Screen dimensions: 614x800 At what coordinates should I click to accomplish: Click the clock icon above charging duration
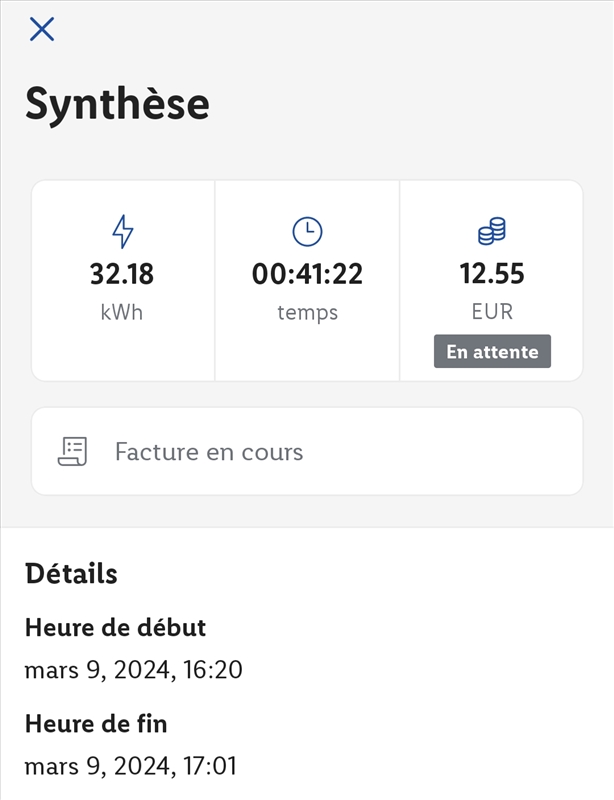click(x=306, y=231)
